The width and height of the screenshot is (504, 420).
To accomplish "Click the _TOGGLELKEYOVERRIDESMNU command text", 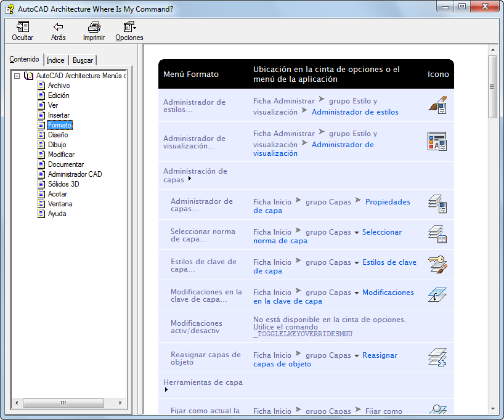I will [x=303, y=334].
